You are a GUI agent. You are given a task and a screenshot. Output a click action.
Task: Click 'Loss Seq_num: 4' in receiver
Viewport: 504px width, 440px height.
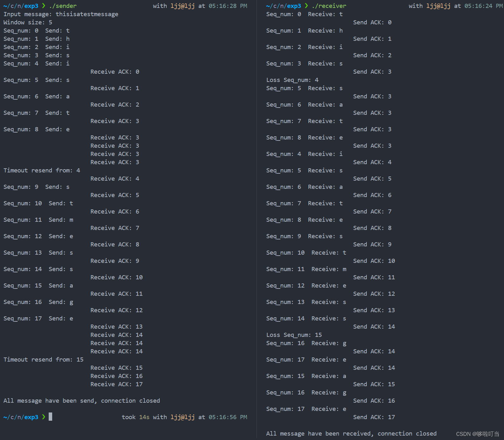pos(292,80)
